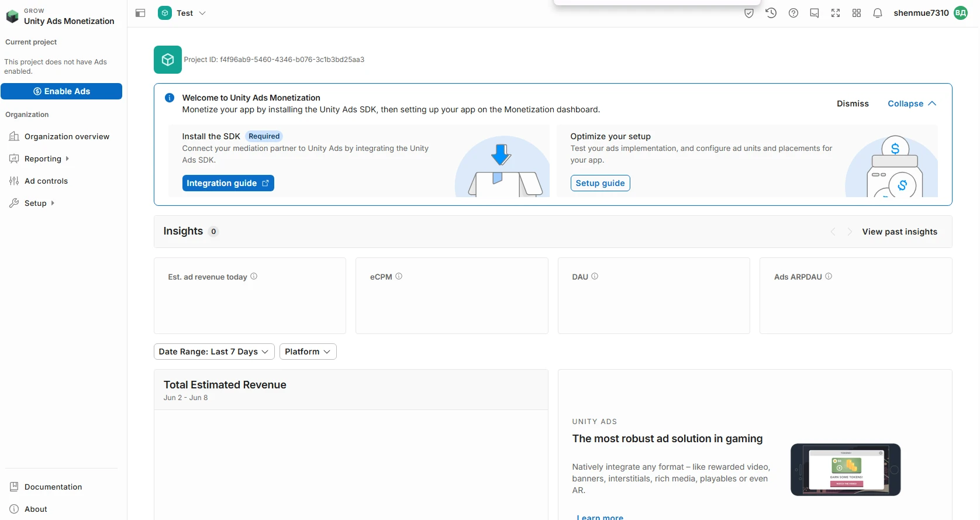
Task: Click the Learn more link
Action: (x=600, y=517)
